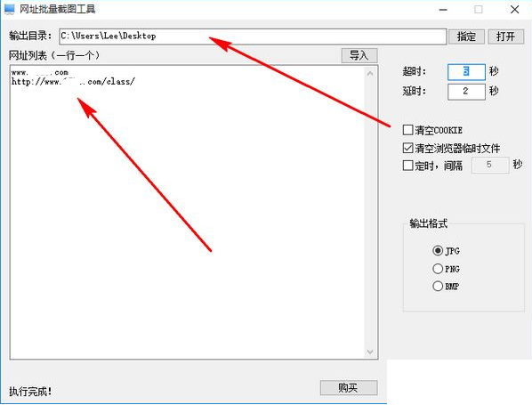Click the timer interval field showing 5
The width and height of the screenshot is (532, 405).
pyautogui.click(x=490, y=165)
